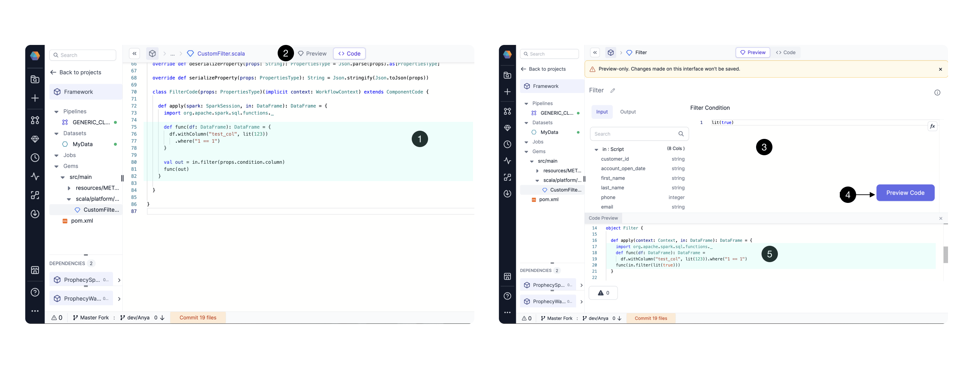The image size is (980, 369).
Task: Switch to Preview tab in left window
Action: [x=312, y=54]
